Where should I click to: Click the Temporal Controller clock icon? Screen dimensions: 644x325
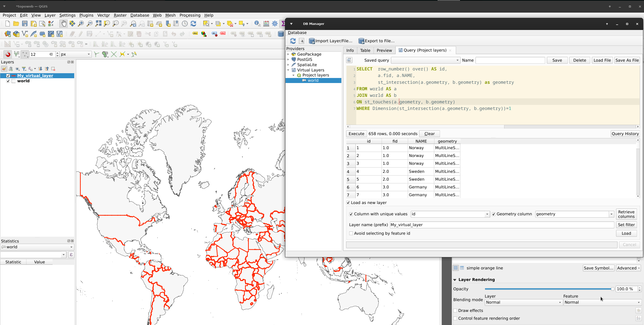tap(185, 24)
